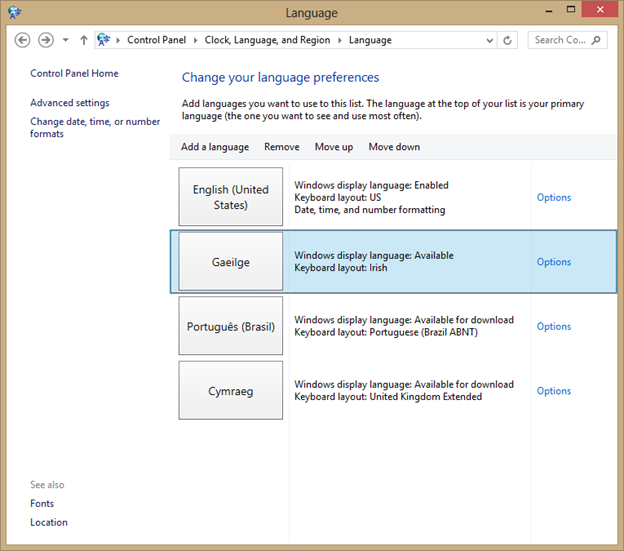
Task: Open Options for Gaeilge
Action: tap(554, 262)
